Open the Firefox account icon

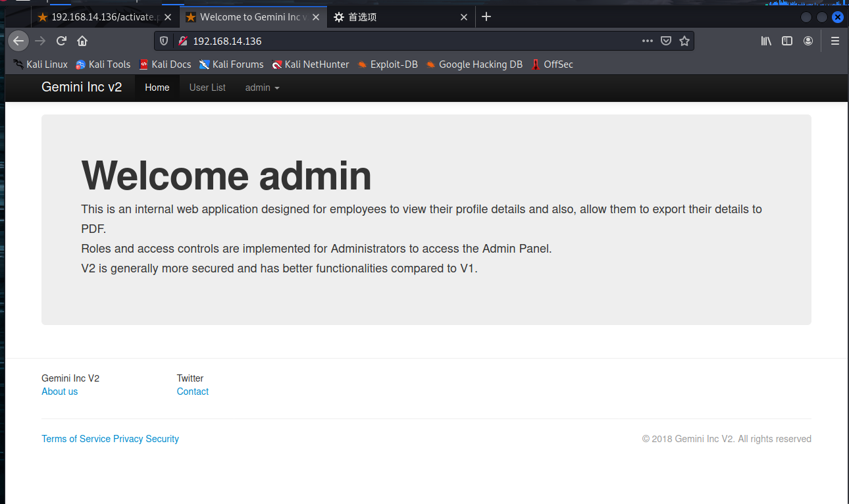(808, 41)
